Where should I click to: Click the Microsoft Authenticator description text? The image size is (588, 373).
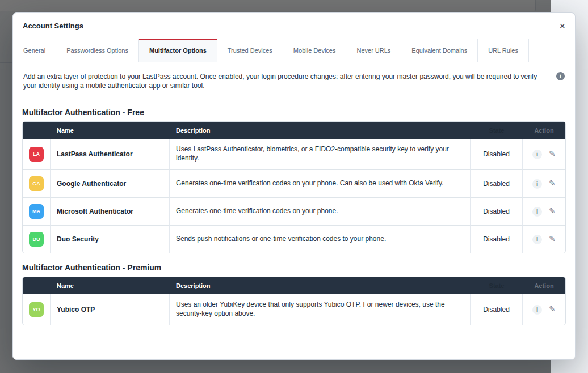coord(257,211)
